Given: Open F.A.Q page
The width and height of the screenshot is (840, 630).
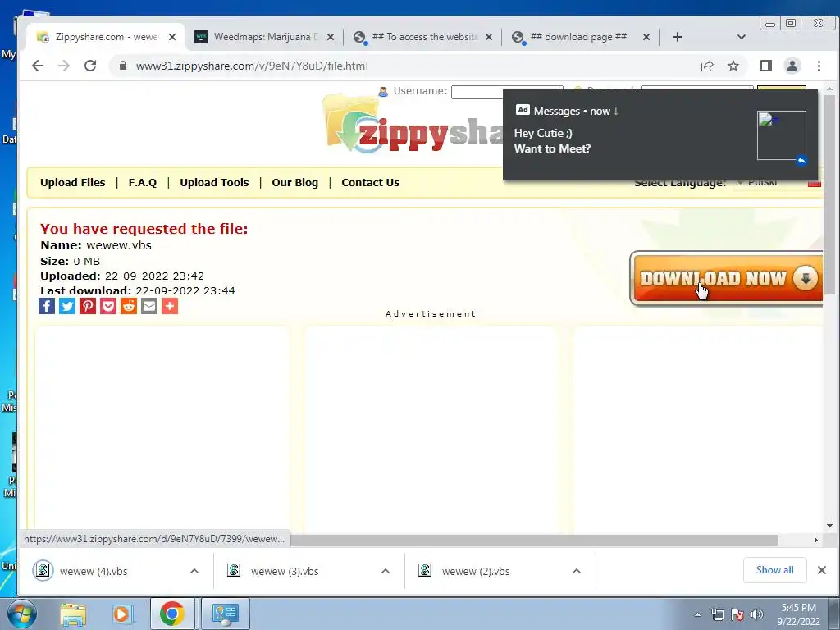Looking at the screenshot, I should [x=143, y=183].
